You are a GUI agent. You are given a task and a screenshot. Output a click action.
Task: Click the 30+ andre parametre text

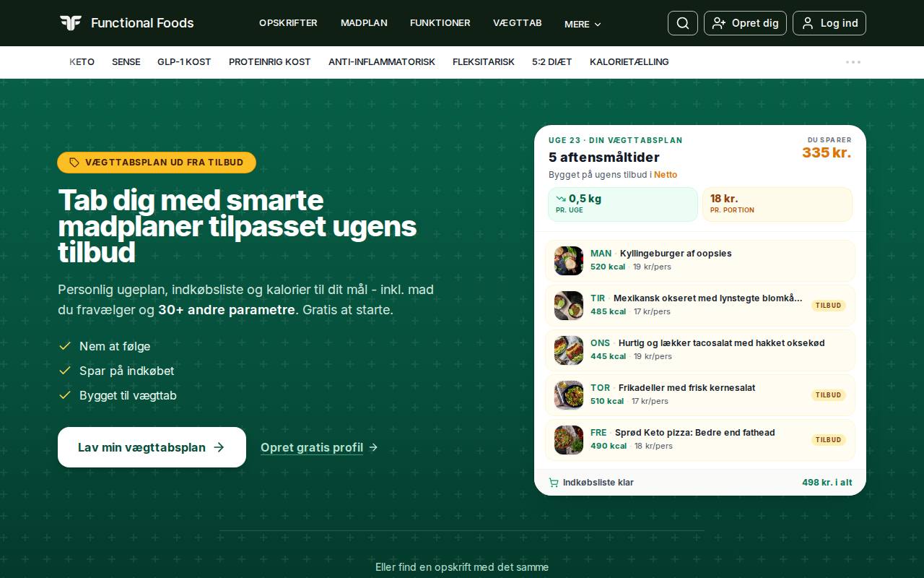pos(227,310)
